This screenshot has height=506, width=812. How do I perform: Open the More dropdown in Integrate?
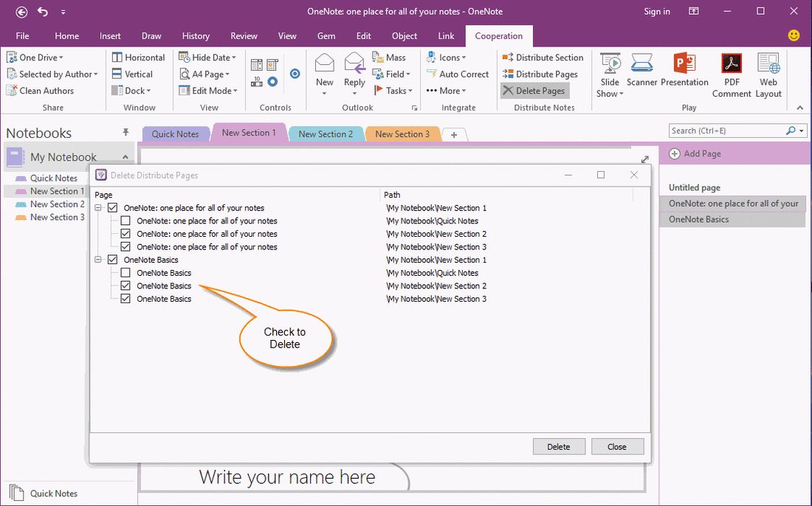point(446,91)
